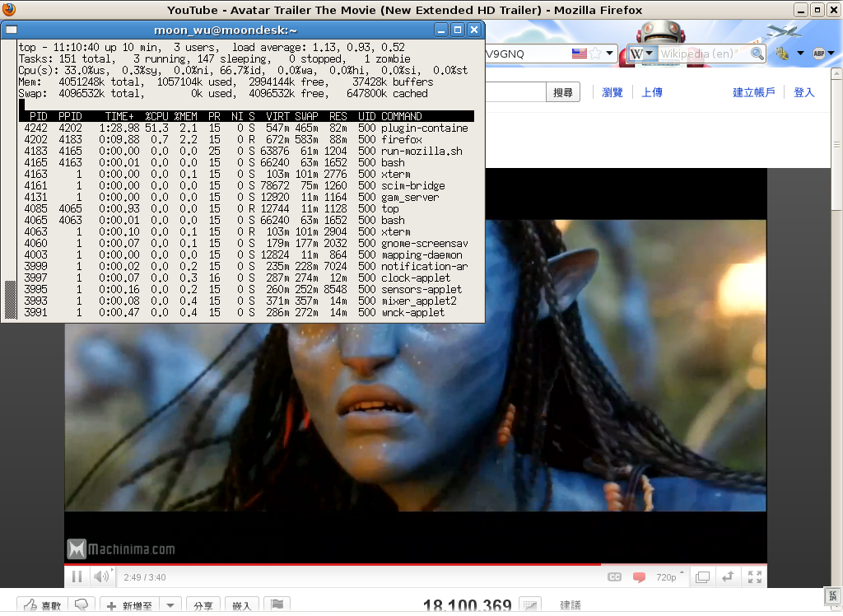Choose search engine via Wikipedia icon dropdown
843x616 pixels.
point(642,54)
